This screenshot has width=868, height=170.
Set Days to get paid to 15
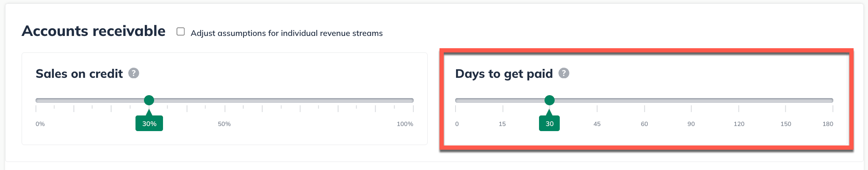click(503, 101)
